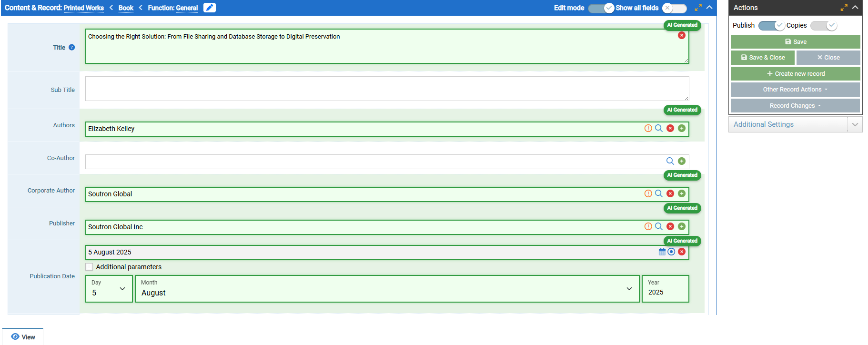Toggle the Edit mode switch
Viewport: 868px width, 345px height.
pyautogui.click(x=601, y=8)
